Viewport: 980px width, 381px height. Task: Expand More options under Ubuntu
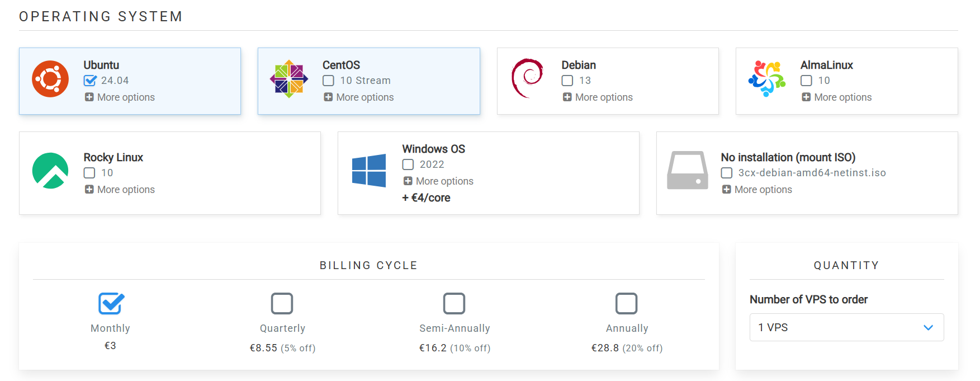coord(120,97)
